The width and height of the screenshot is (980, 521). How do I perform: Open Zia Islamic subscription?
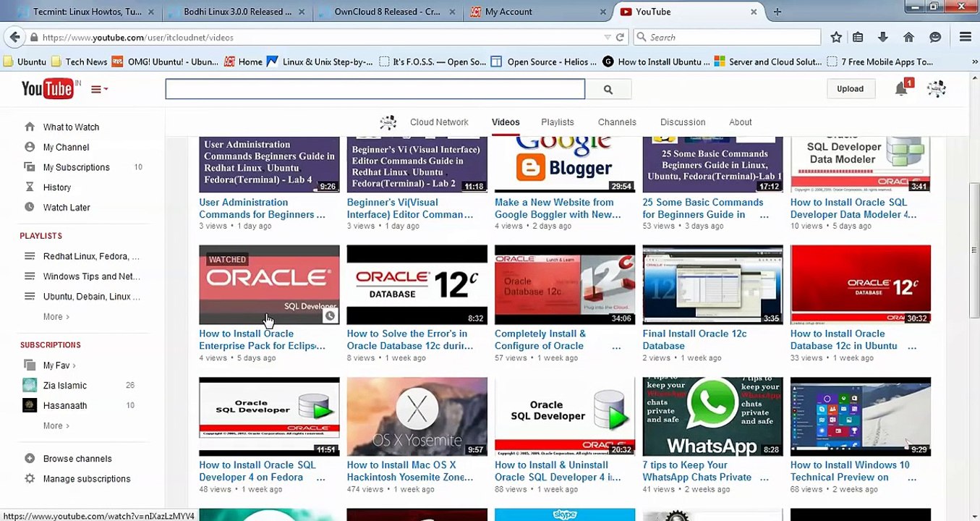pyautogui.click(x=64, y=386)
